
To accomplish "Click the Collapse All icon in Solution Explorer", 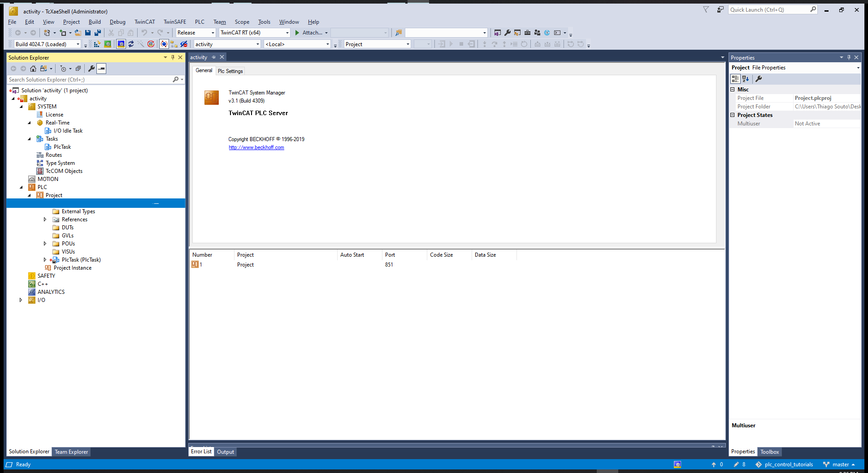I will tap(78, 69).
